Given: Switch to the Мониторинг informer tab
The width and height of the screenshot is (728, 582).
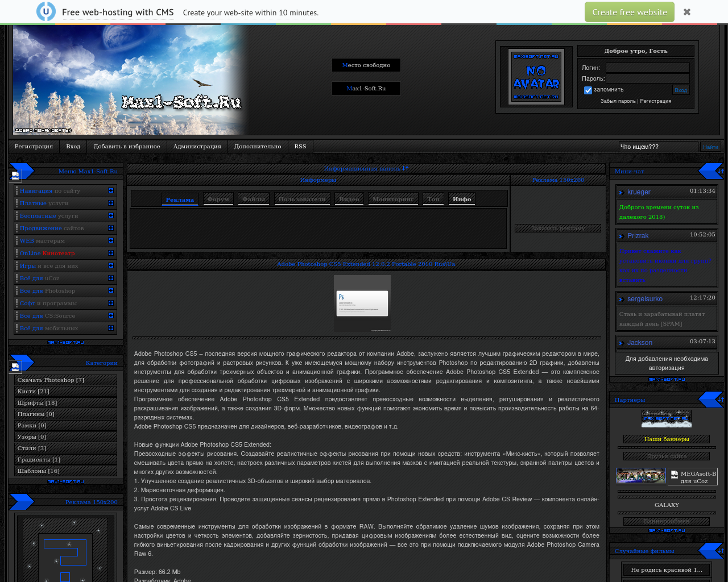Looking at the screenshot, I should (393, 199).
